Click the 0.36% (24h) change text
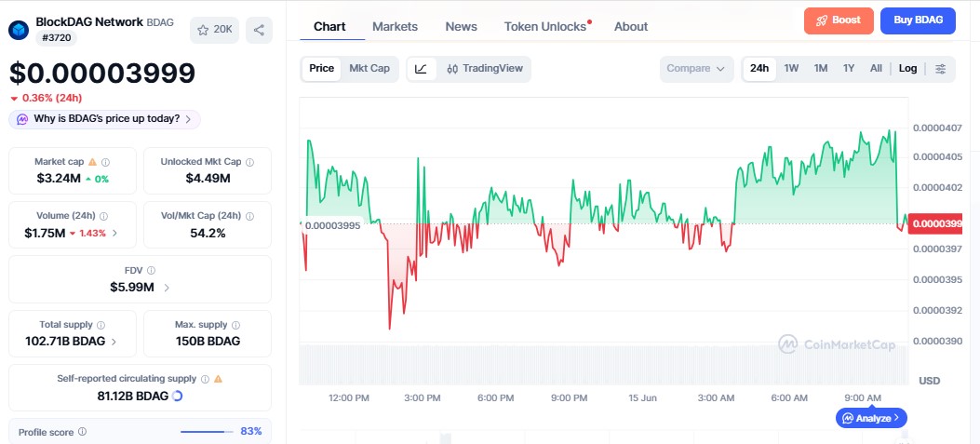Image resolution: width=980 pixels, height=444 pixels. 52,98
